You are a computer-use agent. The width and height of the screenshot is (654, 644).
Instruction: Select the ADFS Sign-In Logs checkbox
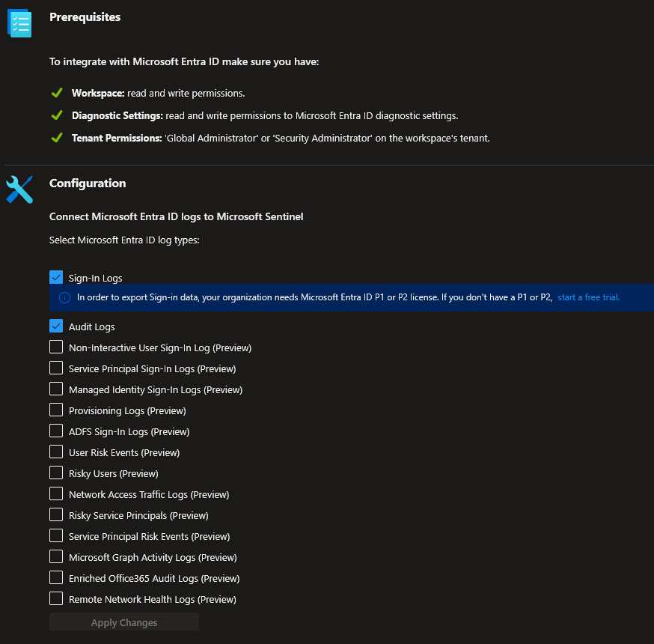point(56,431)
